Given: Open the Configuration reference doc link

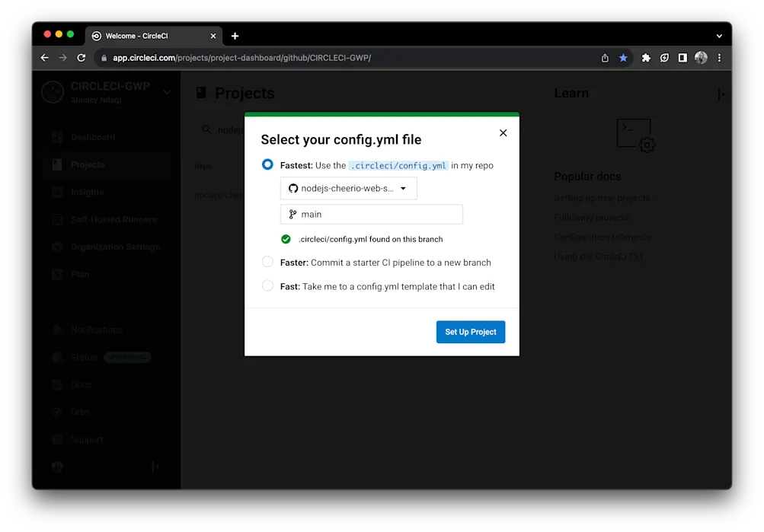Looking at the screenshot, I should (x=603, y=237).
